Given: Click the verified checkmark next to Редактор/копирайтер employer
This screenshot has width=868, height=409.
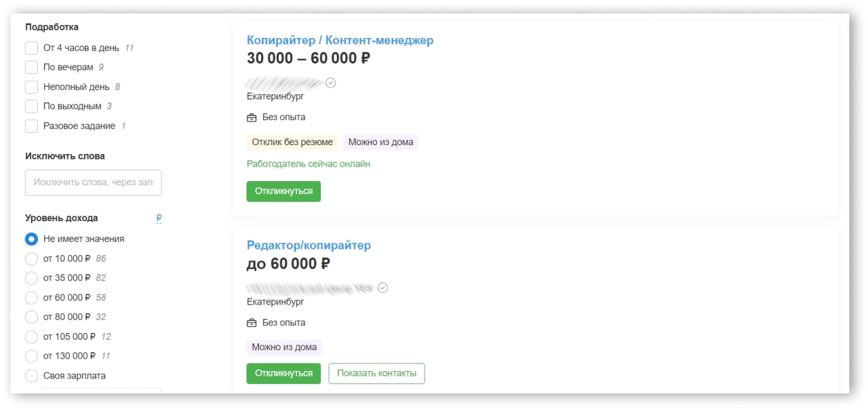Looking at the screenshot, I should (383, 288).
